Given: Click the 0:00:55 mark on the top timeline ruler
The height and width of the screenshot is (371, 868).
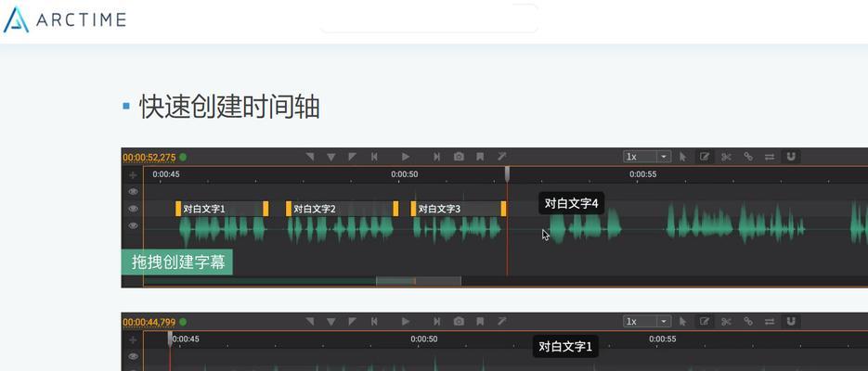Looking at the screenshot, I should [x=642, y=174].
